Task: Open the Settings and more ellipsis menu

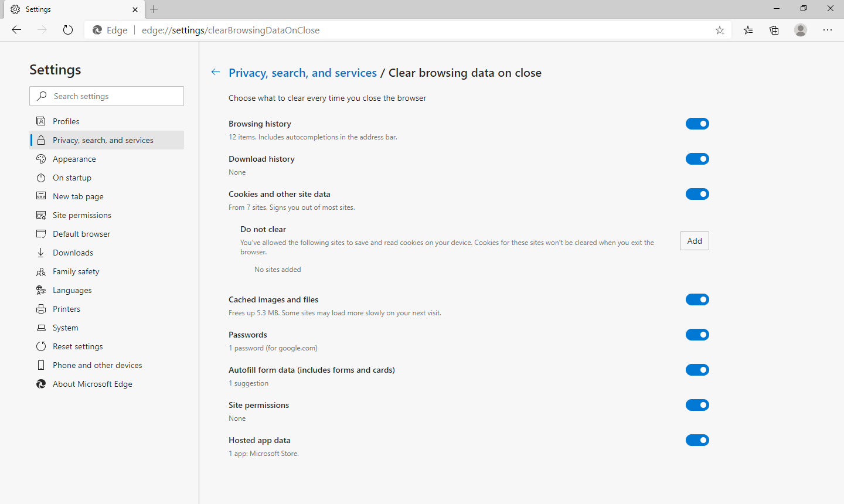Action: coord(828,30)
